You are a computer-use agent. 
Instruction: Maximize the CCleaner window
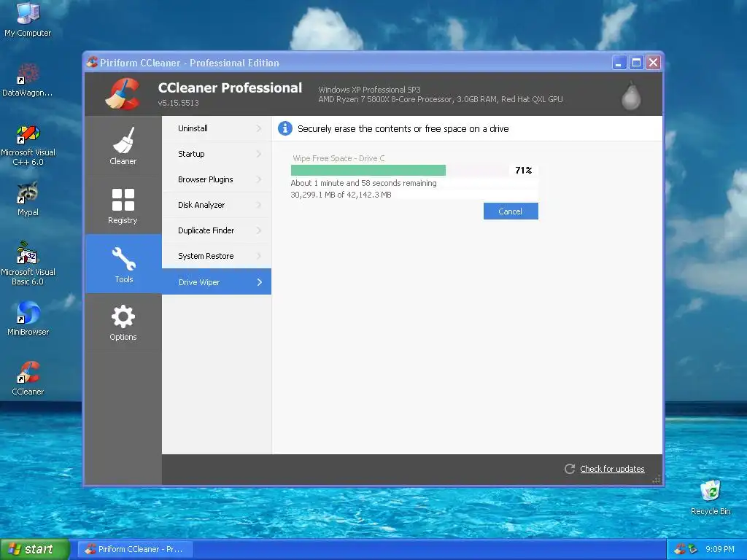tap(636, 63)
